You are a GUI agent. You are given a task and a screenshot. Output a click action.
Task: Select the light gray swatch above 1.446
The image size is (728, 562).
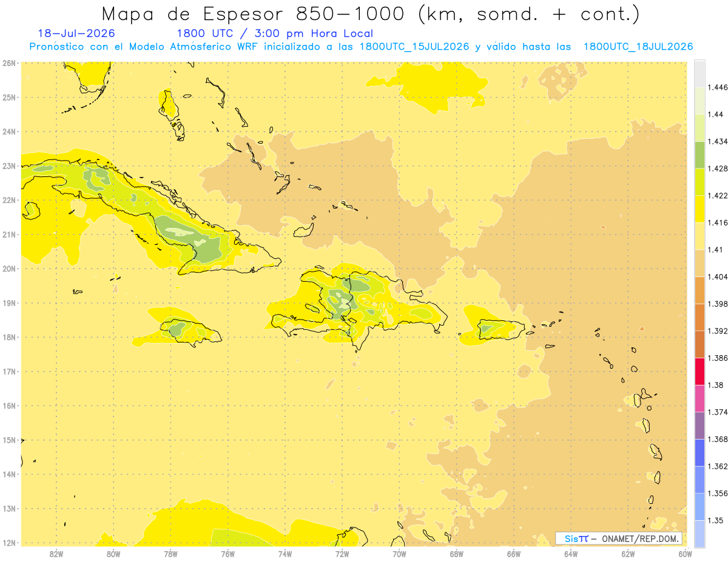click(700, 73)
